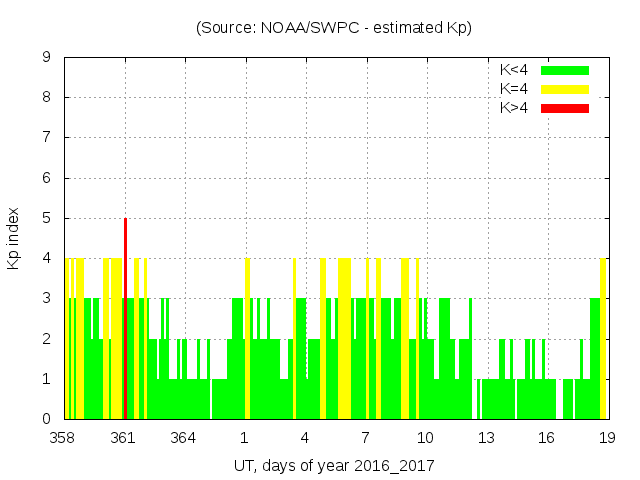Select the red Kp 5 bar

tap(125, 318)
